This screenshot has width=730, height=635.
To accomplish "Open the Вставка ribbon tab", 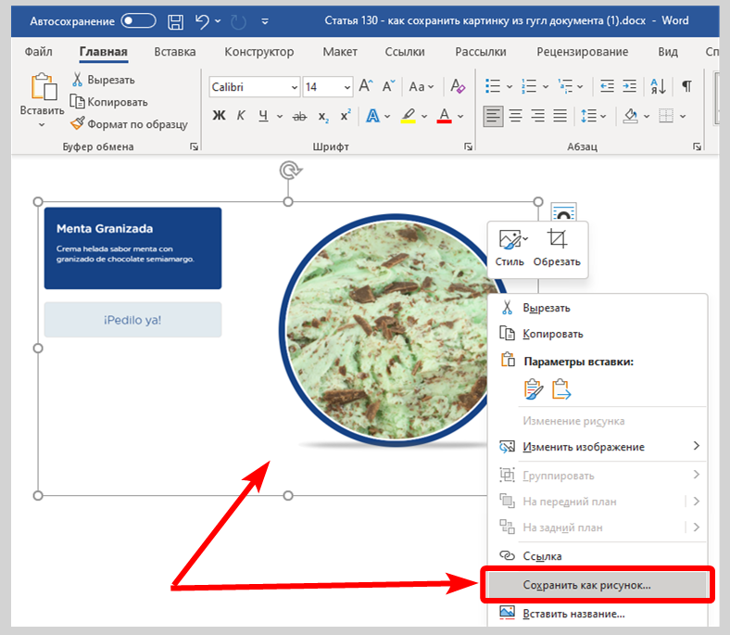I will (x=175, y=52).
